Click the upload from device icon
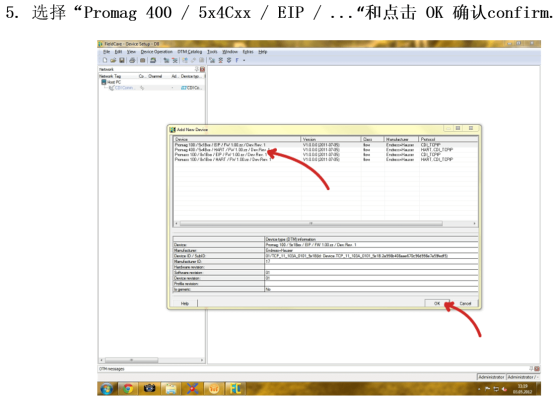554x399 pixels. 220,60
